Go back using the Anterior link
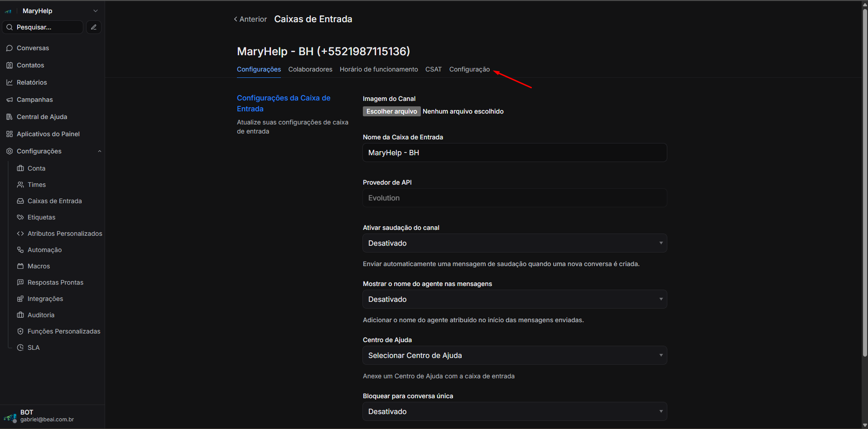 (x=250, y=19)
